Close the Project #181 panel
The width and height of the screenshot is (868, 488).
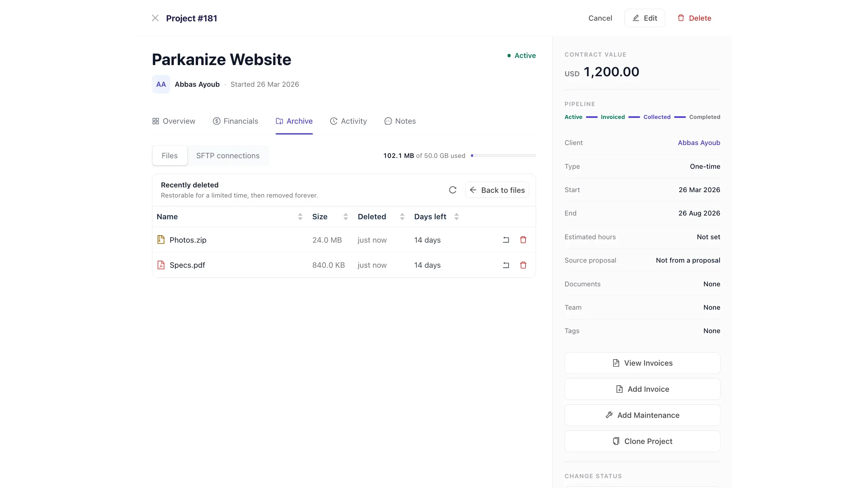[x=155, y=18]
